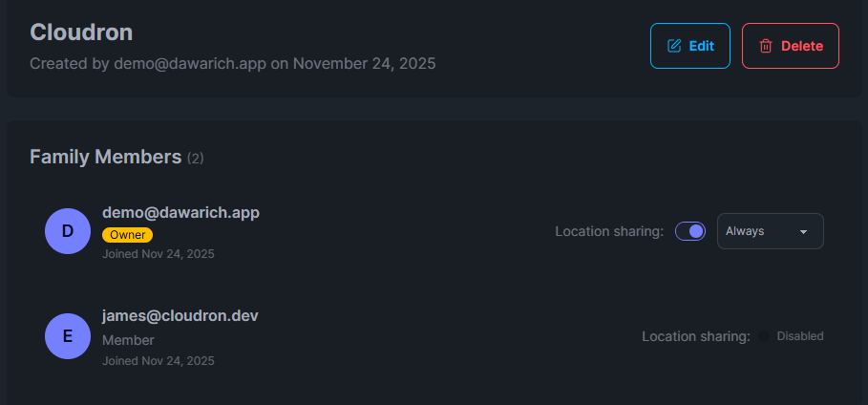Click the "Disabled" text in james's row
This screenshot has height=405, width=868.
[x=800, y=336]
